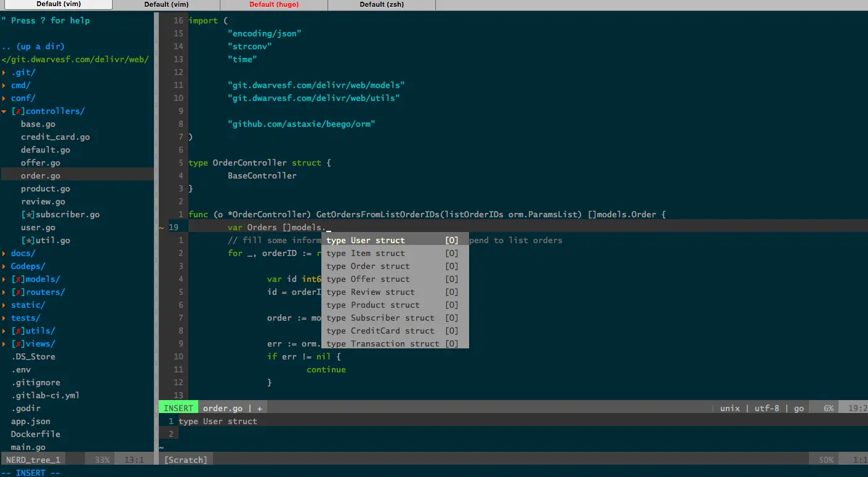This screenshot has width=868, height=477.
Task: Place cursor on the BaseController line
Action: [262, 176]
